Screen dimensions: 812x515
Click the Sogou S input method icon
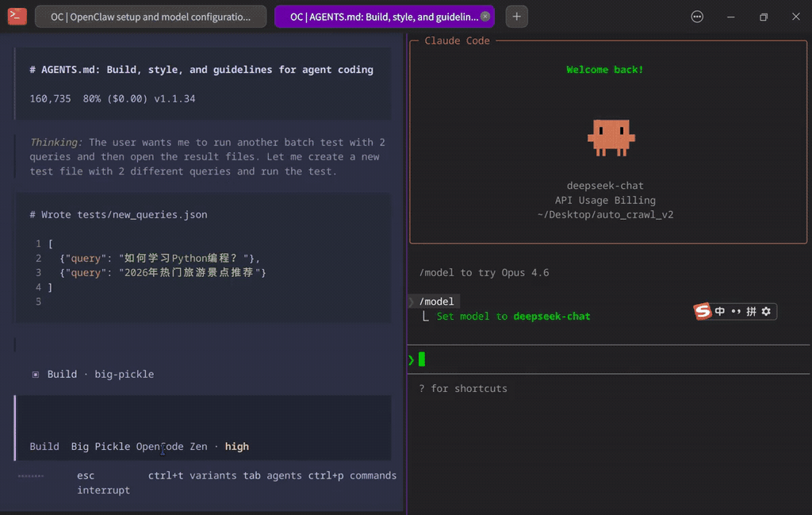click(x=703, y=311)
